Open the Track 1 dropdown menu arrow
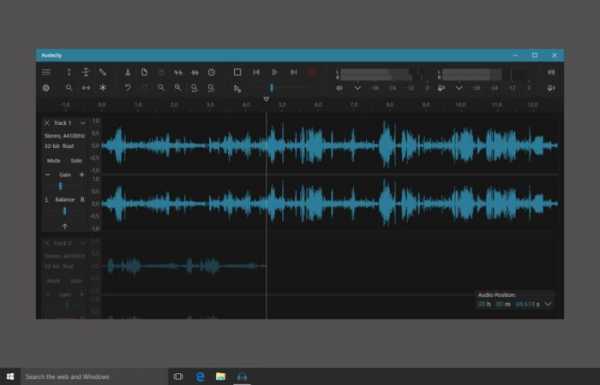The height and width of the screenshot is (385, 600). tap(82, 123)
